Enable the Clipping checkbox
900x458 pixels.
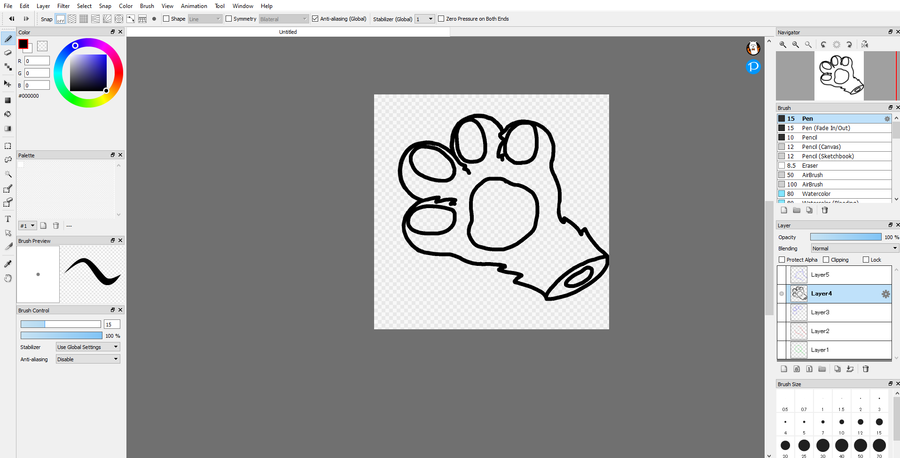click(826, 260)
